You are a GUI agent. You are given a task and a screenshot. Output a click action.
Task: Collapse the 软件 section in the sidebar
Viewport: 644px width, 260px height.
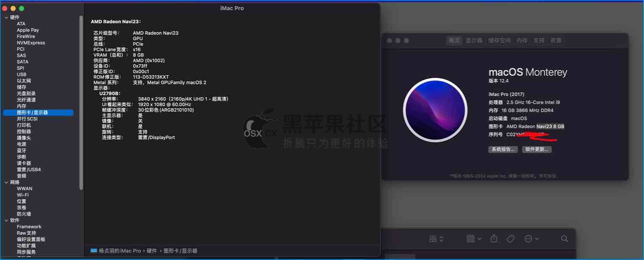coord(6,220)
